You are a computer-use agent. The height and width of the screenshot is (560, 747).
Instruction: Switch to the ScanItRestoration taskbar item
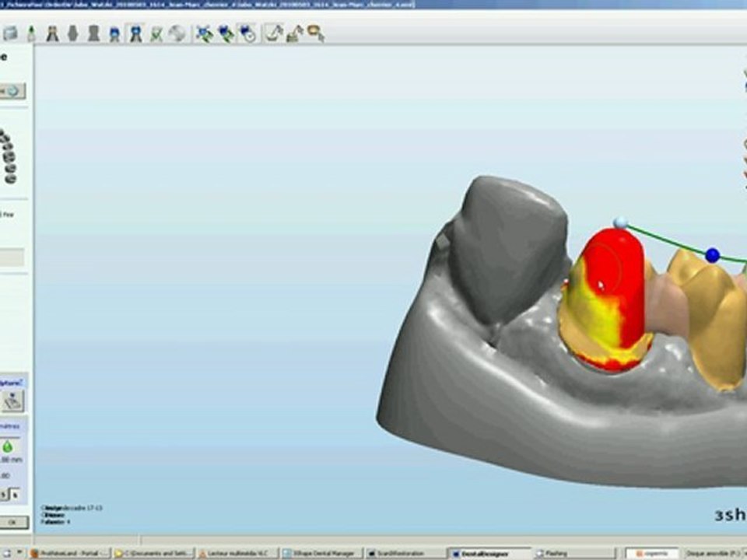[405, 553]
